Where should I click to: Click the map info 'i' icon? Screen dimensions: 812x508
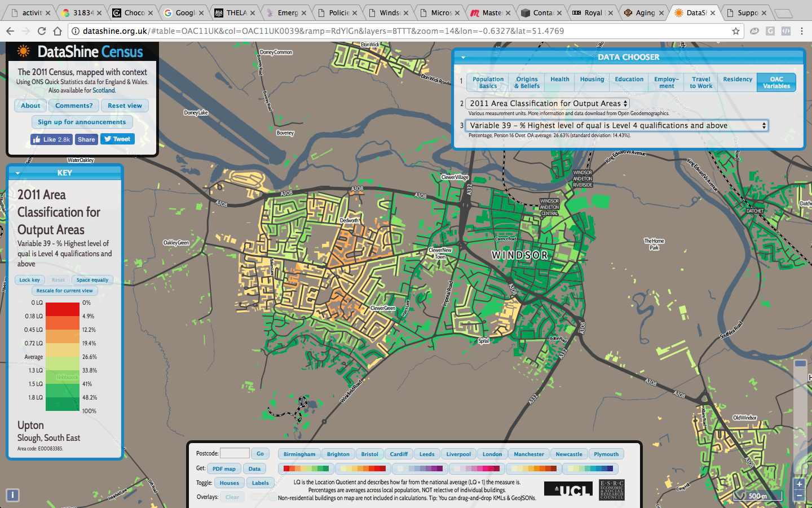click(12, 495)
